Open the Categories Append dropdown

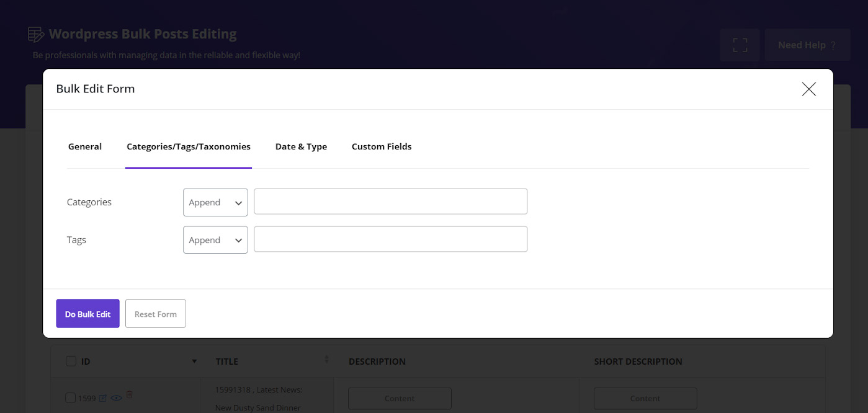tap(215, 202)
